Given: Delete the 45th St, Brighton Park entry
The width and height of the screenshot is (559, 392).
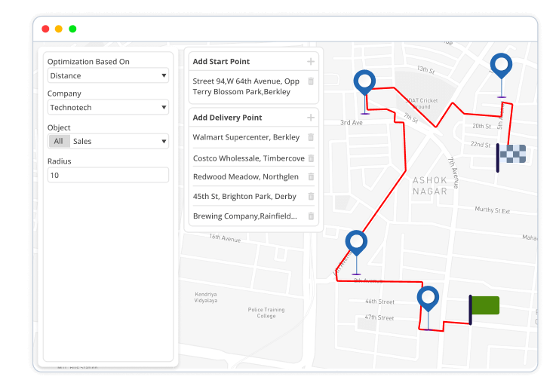Looking at the screenshot, I should tap(311, 197).
